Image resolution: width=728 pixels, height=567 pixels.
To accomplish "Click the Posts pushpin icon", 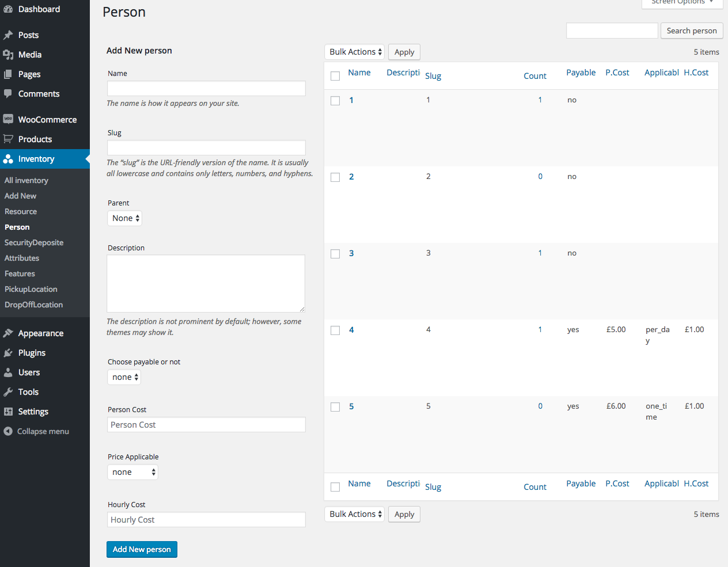I will (x=8, y=35).
